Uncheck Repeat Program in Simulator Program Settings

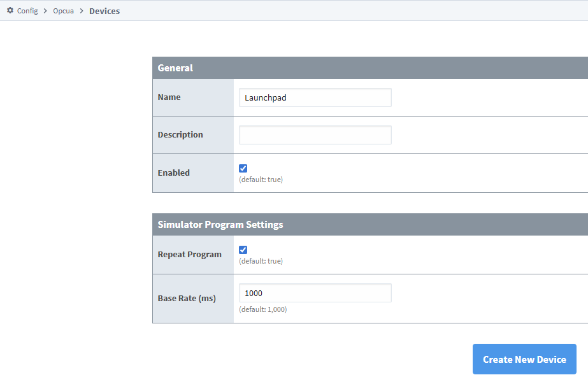coord(243,250)
